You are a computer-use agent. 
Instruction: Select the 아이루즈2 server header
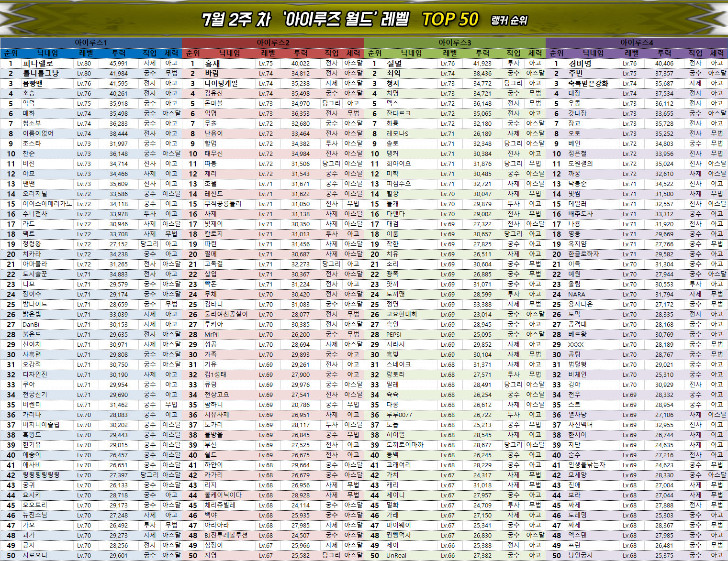[x=273, y=43]
